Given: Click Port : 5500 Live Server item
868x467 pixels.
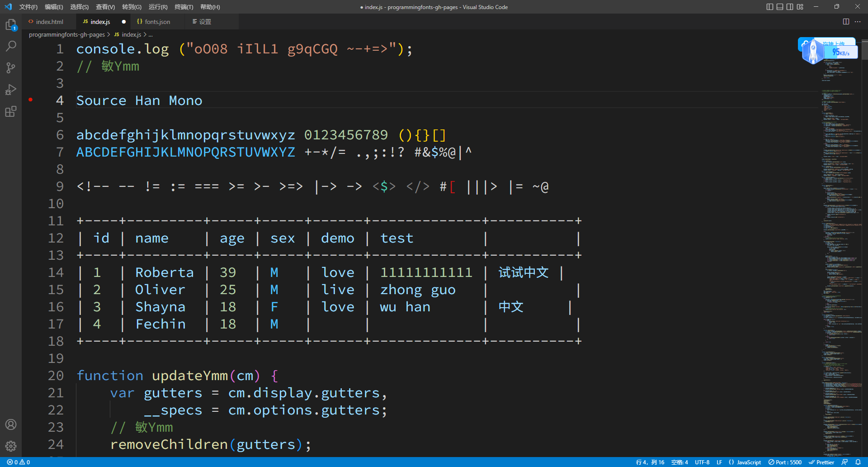Looking at the screenshot, I should click(x=785, y=462).
